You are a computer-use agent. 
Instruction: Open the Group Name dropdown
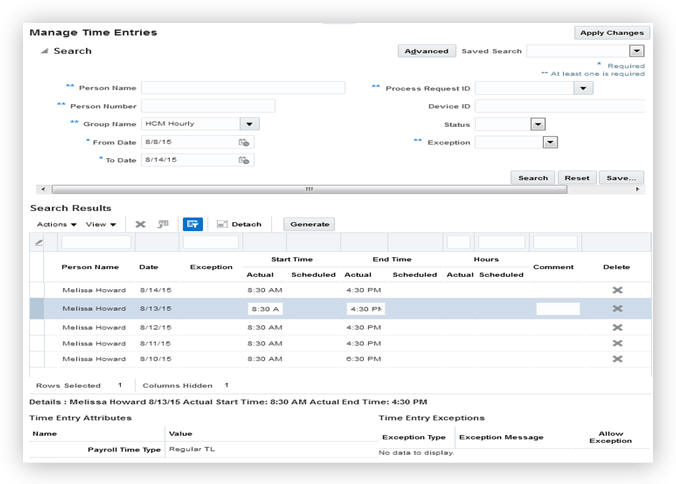click(249, 124)
